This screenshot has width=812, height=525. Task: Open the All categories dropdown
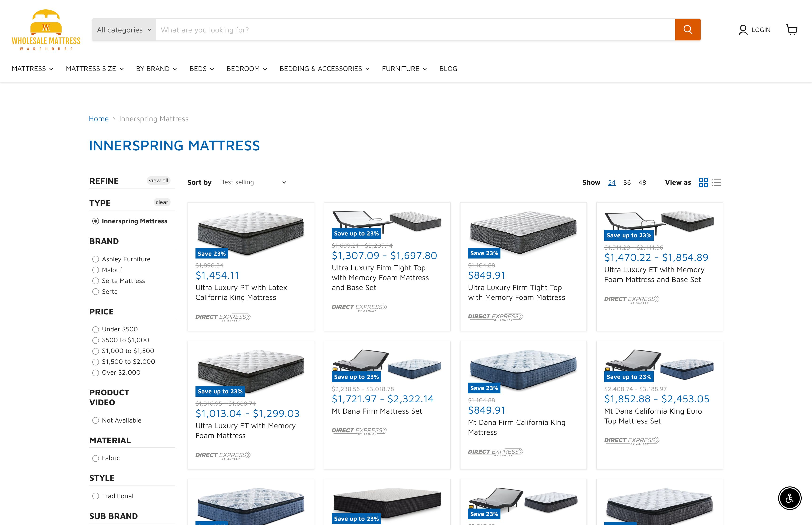[123, 30]
